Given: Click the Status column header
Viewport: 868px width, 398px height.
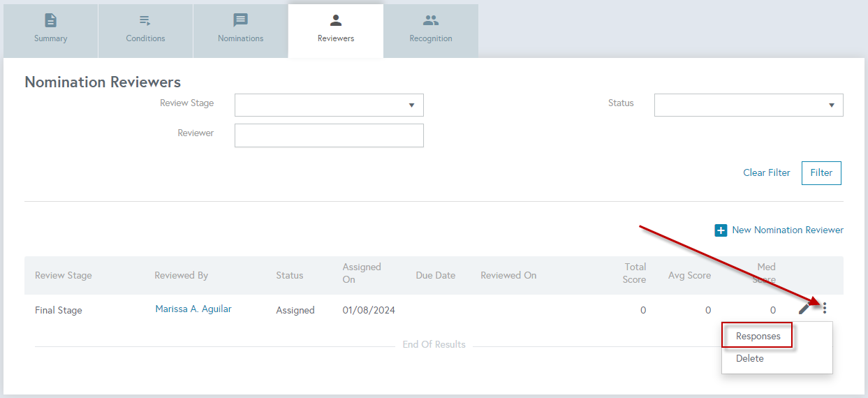Looking at the screenshot, I should [x=290, y=275].
